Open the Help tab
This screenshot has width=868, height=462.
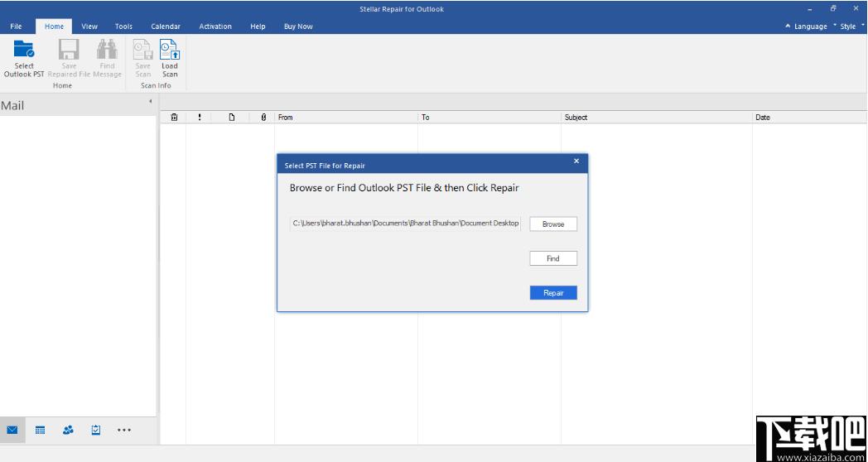[x=258, y=26]
